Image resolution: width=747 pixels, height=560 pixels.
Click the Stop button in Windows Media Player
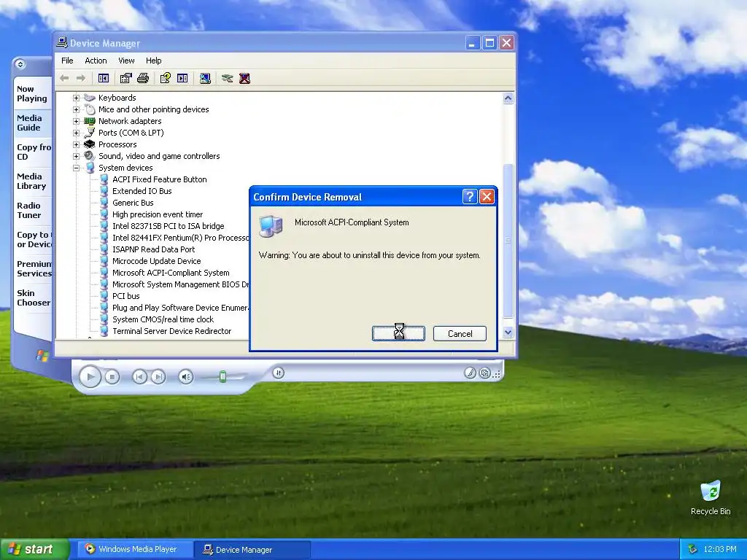(112, 377)
